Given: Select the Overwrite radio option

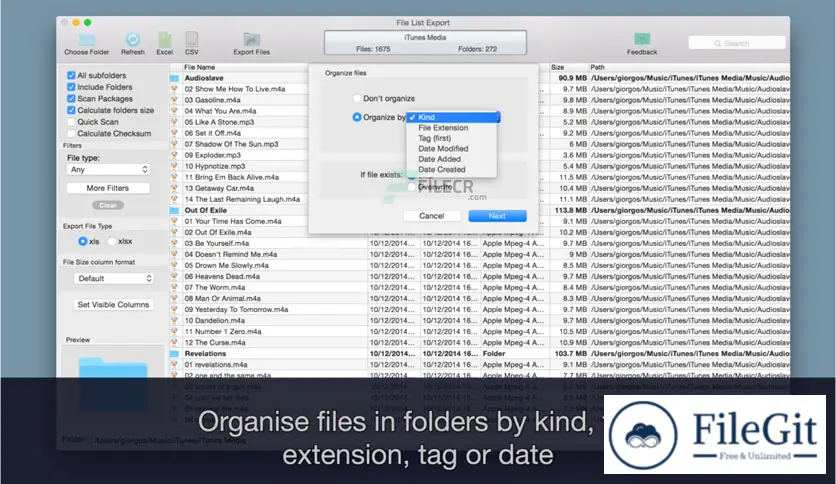Looking at the screenshot, I should [412, 187].
